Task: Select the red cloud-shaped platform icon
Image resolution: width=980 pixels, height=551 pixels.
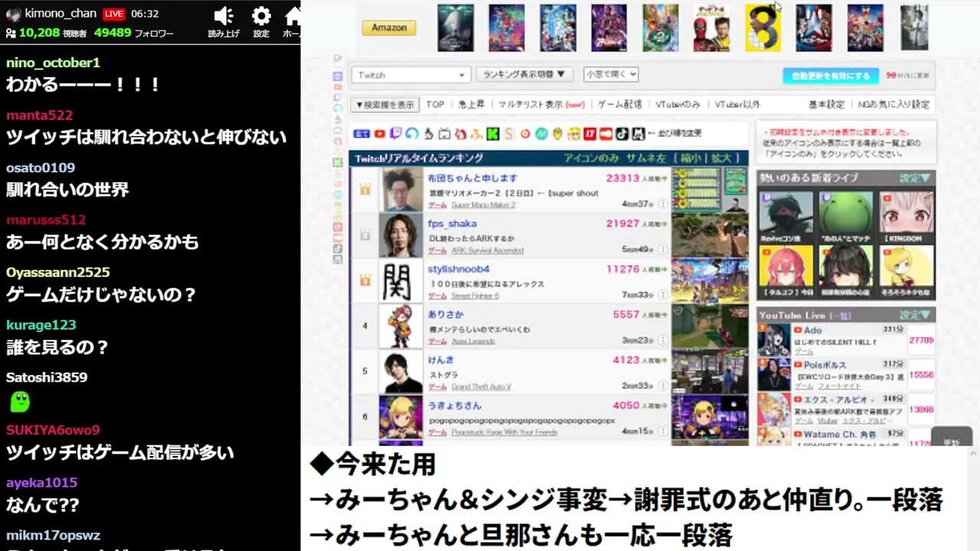Action: coord(606,134)
